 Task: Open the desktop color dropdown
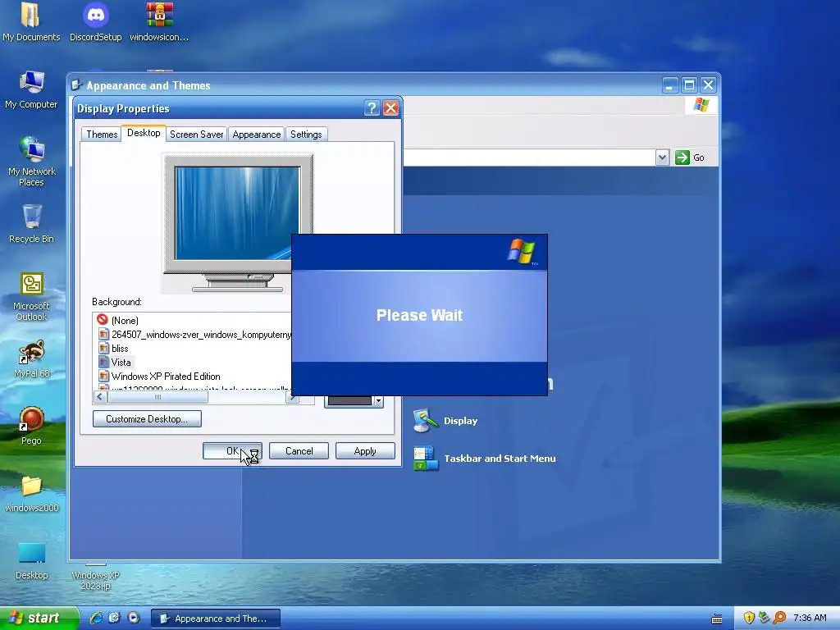pyautogui.click(x=379, y=400)
